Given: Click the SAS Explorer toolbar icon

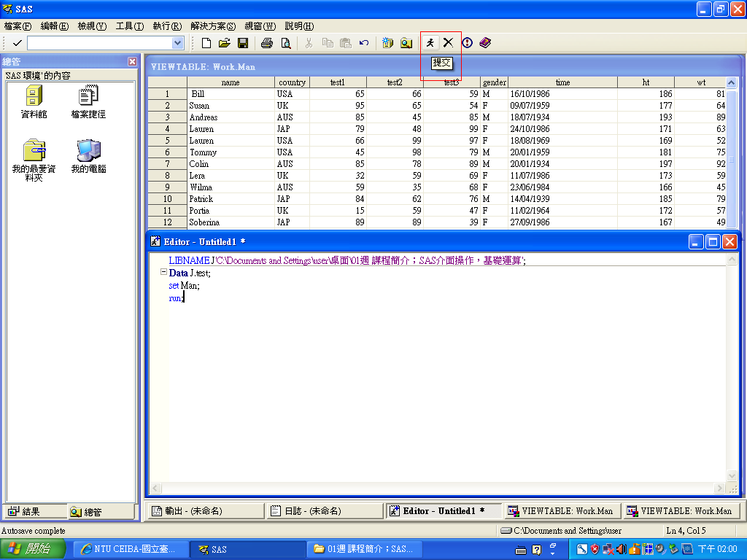Looking at the screenshot, I should click(406, 43).
